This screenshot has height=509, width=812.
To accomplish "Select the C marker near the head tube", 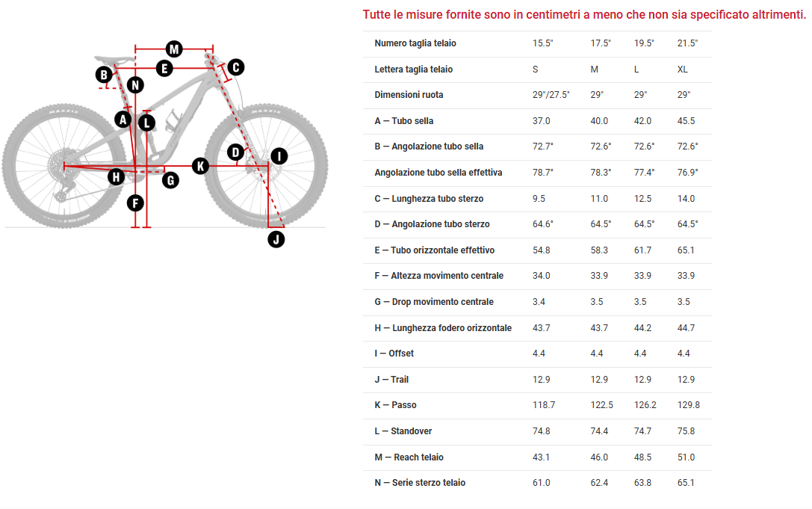I will coord(235,67).
